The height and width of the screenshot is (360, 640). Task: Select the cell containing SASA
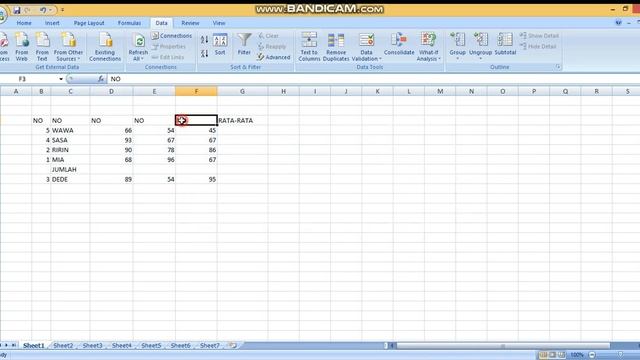click(x=70, y=140)
